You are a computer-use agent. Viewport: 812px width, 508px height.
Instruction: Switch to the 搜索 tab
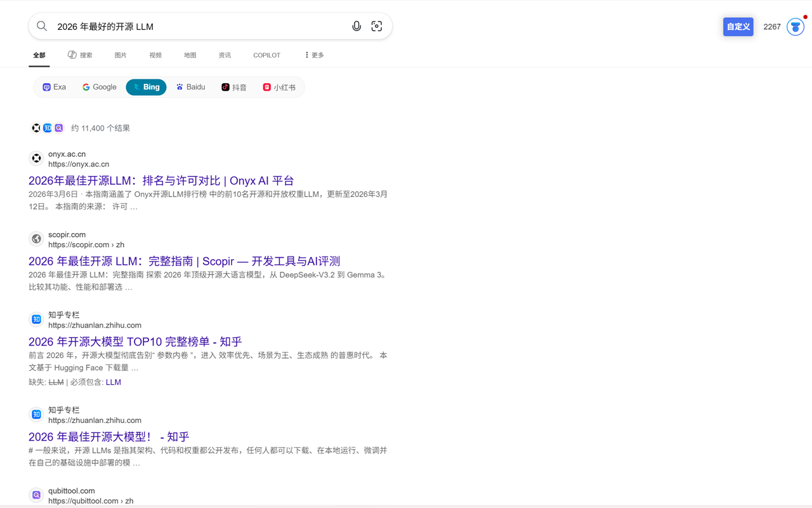click(80, 55)
